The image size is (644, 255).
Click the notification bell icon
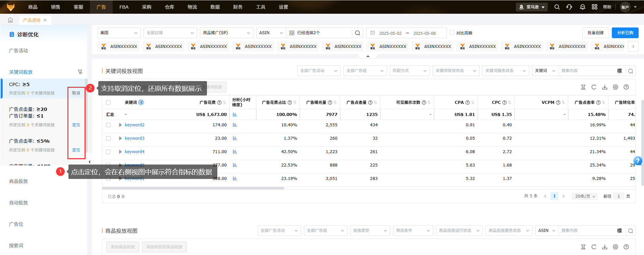582,7
